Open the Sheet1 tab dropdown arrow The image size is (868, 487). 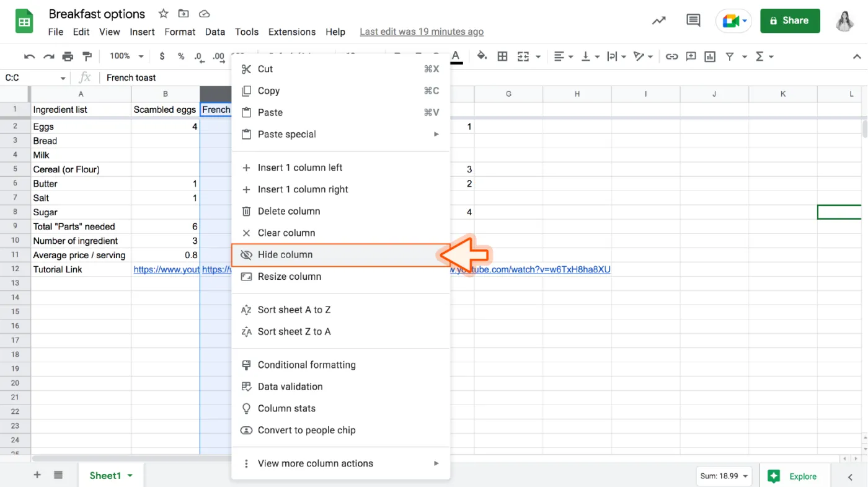coord(130,476)
